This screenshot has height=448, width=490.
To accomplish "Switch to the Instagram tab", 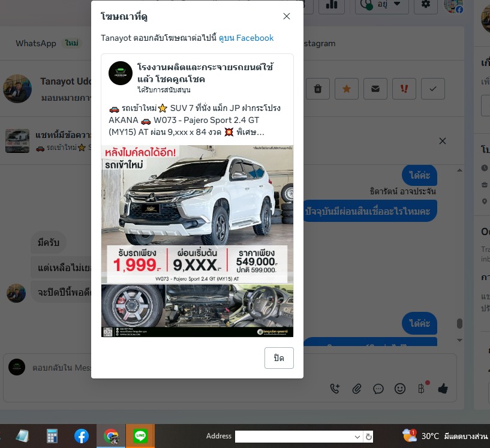I will click(x=320, y=43).
